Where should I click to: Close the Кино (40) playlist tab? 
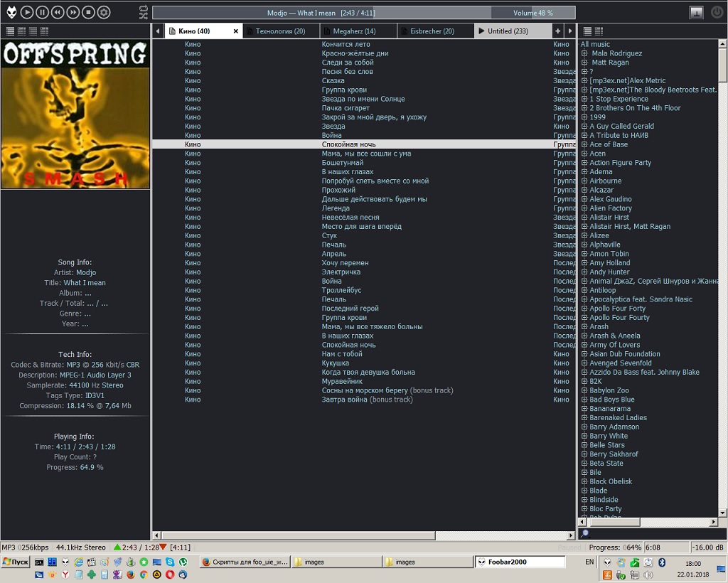coord(236,31)
